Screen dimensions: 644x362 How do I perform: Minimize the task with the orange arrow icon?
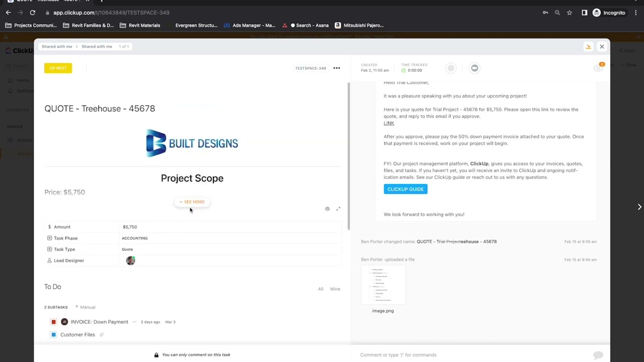588,46
